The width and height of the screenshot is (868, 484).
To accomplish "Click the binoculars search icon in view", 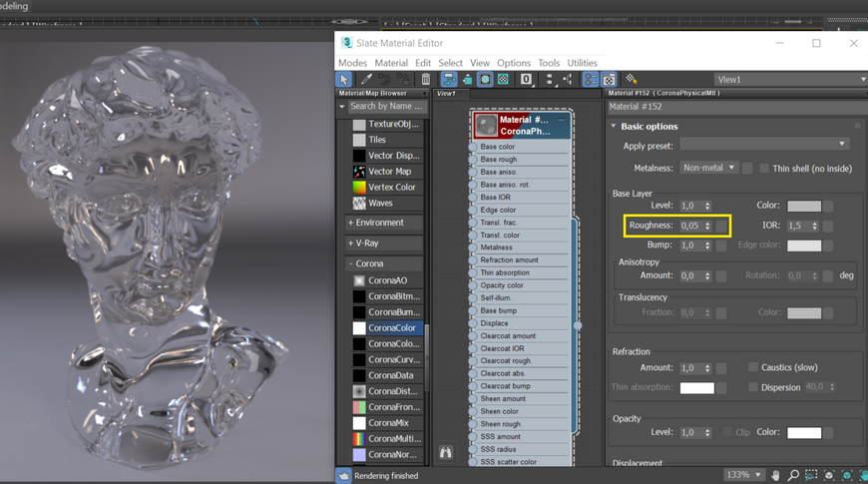I will pos(446,453).
